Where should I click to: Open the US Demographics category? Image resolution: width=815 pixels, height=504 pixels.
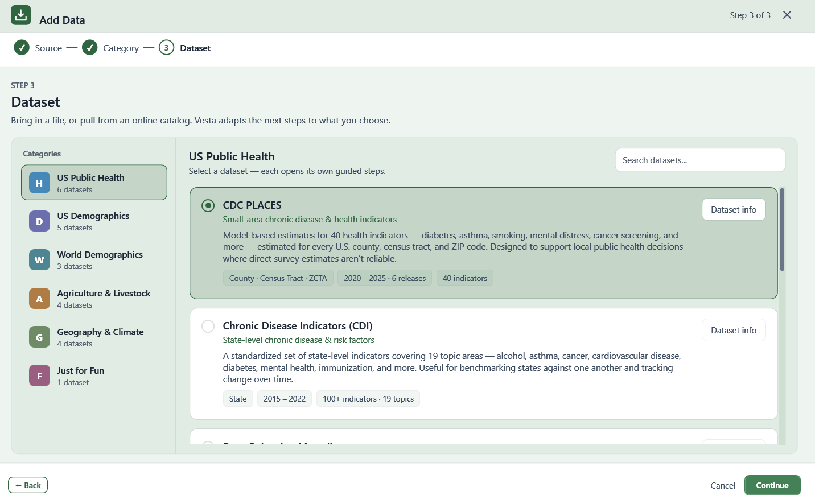(94, 221)
